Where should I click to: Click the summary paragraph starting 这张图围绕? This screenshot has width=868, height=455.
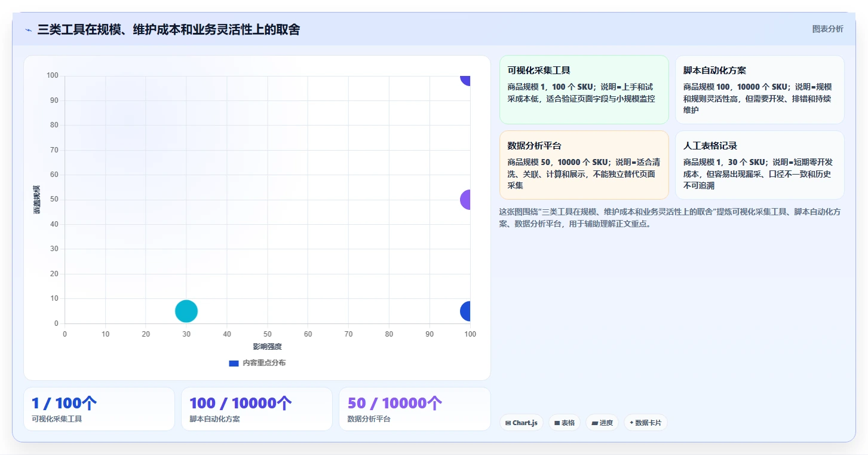coord(670,218)
